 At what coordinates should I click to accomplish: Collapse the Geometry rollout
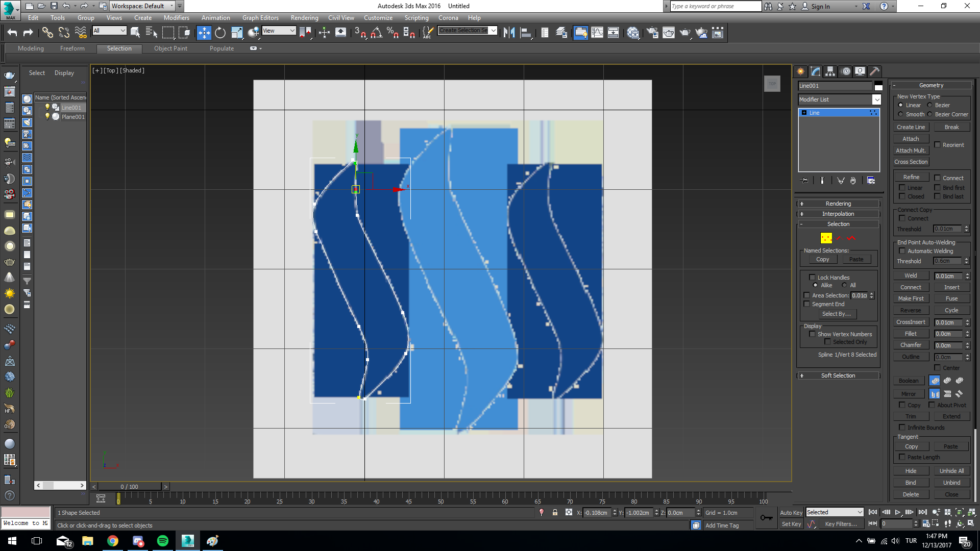(931, 85)
